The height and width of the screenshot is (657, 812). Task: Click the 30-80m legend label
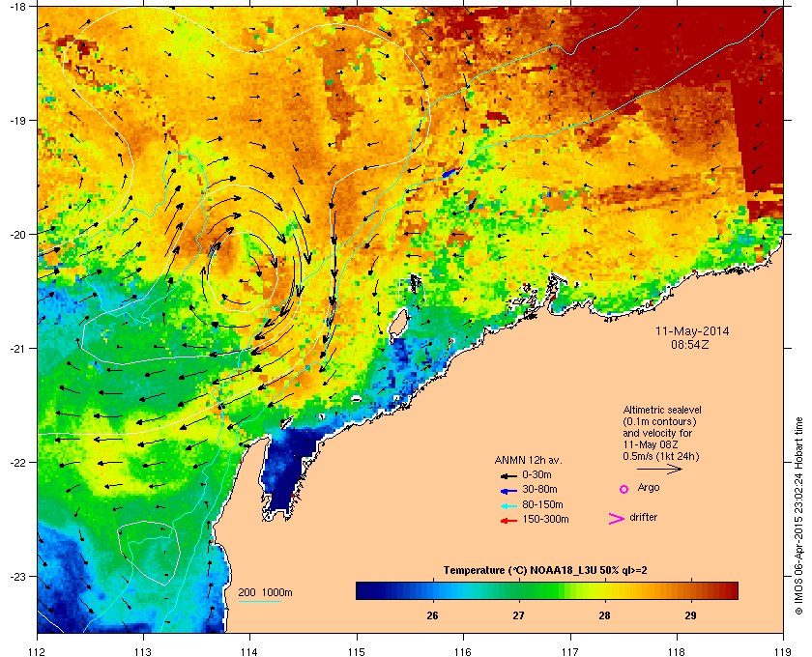(x=539, y=489)
